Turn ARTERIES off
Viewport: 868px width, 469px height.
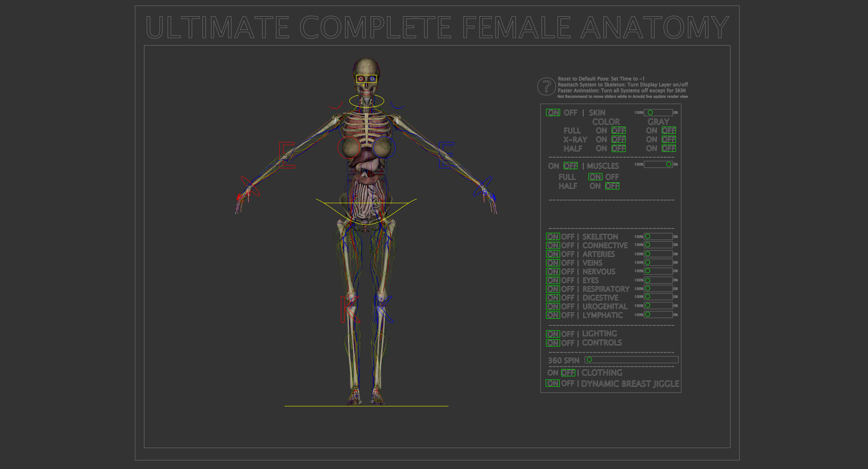click(x=568, y=254)
